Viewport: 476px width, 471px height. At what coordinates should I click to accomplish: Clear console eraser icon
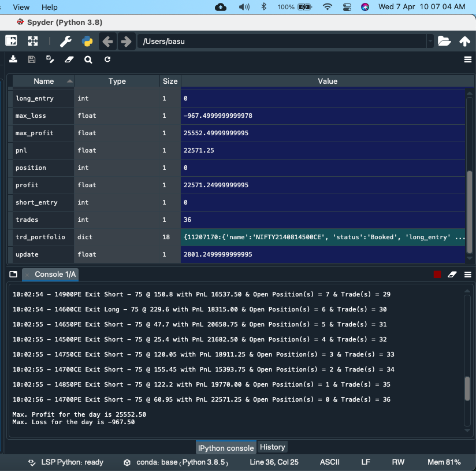(x=452, y=275)
